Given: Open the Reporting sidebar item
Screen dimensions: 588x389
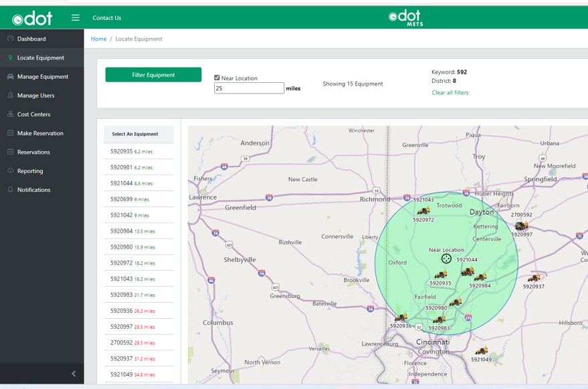Looking at the screenshot, I should 30,171.
